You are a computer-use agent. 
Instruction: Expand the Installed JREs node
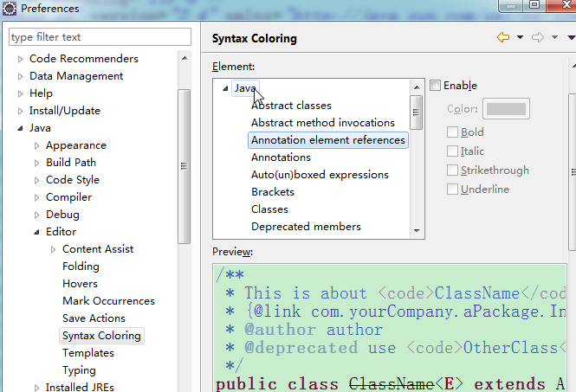36,388
